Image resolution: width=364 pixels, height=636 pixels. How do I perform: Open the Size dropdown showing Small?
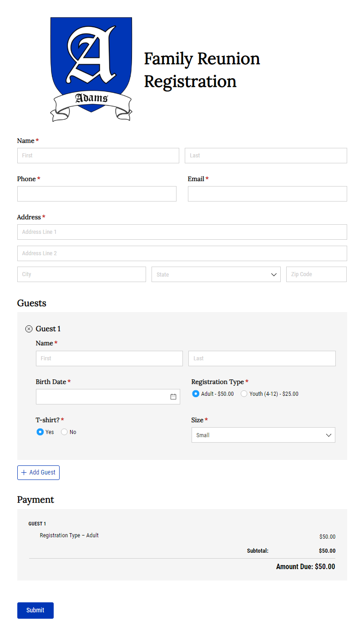[x=263, y=435]
